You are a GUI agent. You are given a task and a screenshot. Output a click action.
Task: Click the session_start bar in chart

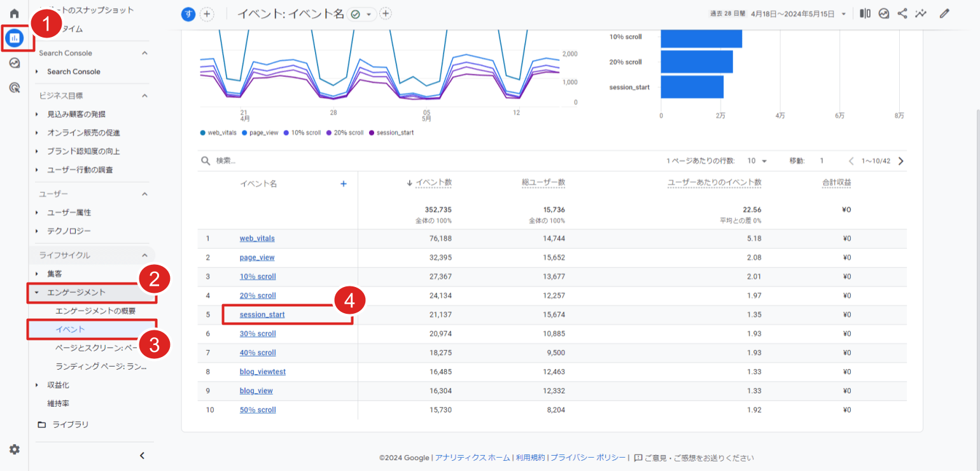pyautogui.click(x=692, y=87)
